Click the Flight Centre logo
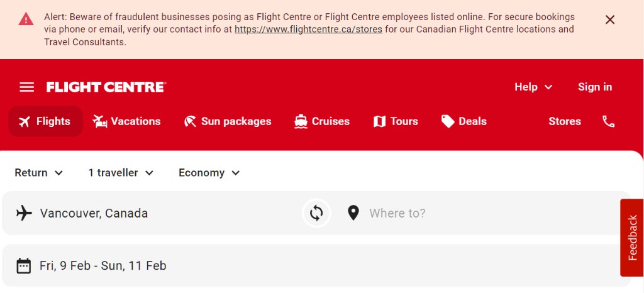644x293 pixels. click(x=106, y=87)
